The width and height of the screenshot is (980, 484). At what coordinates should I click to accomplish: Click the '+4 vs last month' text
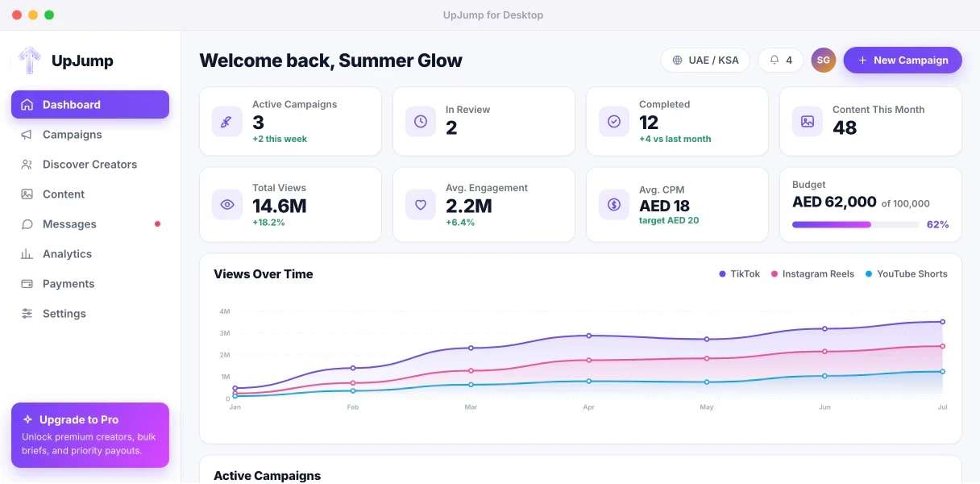point(675,139)
